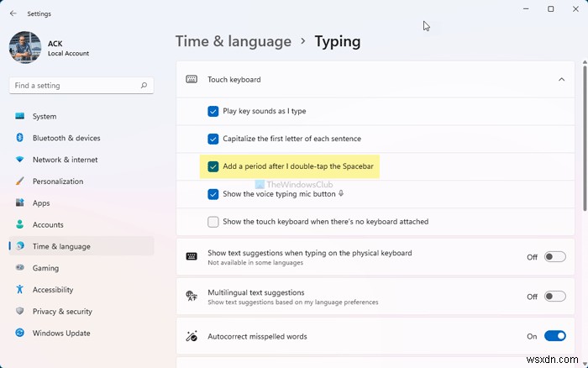This screenshot has height=368, width=588.
Task: Uncheck Show the voice typing mic button
Action: [x=213, y=194]
